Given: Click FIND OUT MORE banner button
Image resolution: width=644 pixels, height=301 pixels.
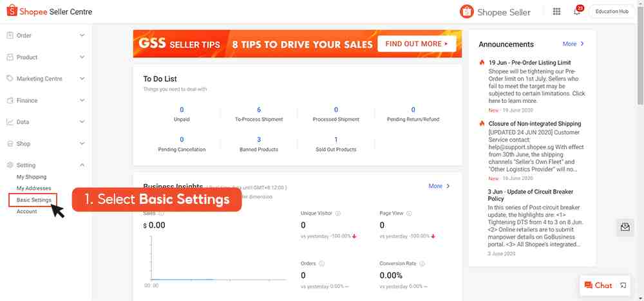Looking at the screenshot, I should 417,44.
